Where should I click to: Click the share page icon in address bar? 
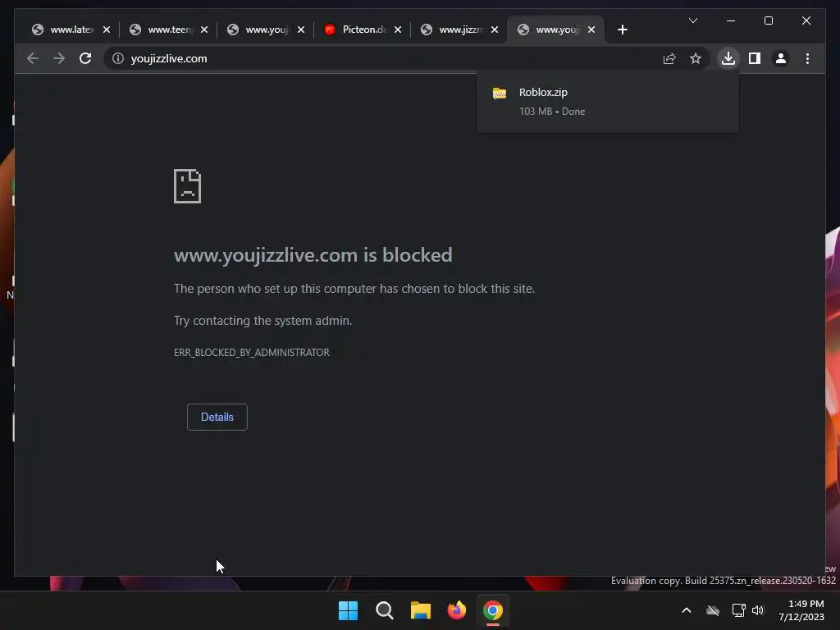pyautogui.click(x=669, y=58)
